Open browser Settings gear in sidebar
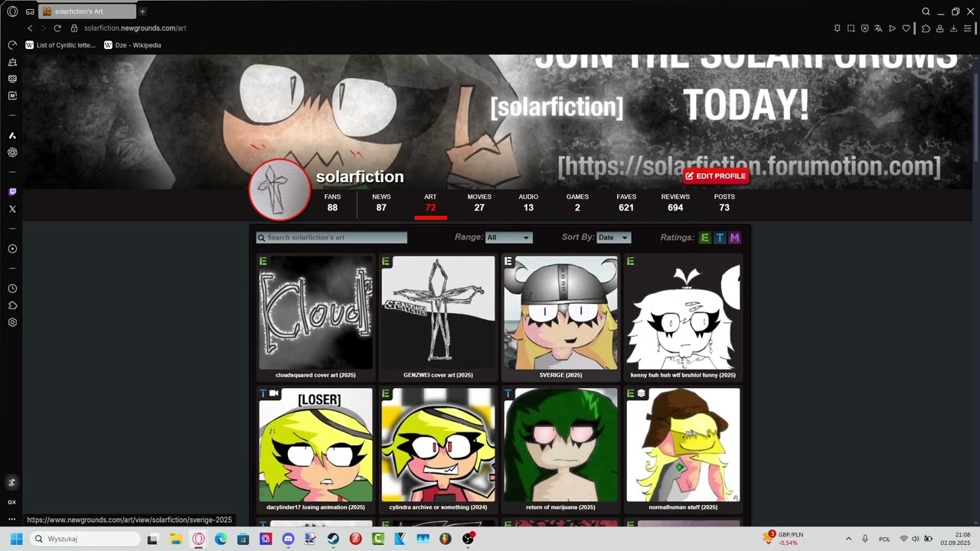Viewport: 980px width, 551px height. pyautogui.click(x=12, y=322)
